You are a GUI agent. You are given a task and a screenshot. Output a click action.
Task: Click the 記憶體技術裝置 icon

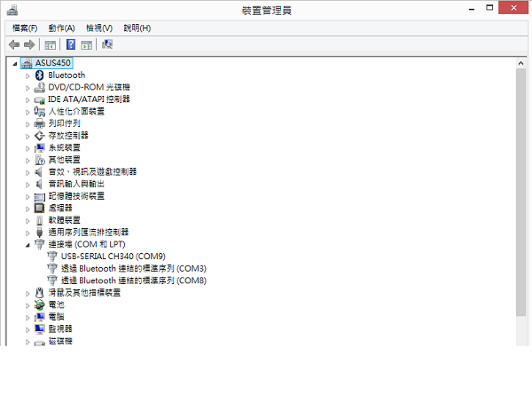tap(39, 197)
